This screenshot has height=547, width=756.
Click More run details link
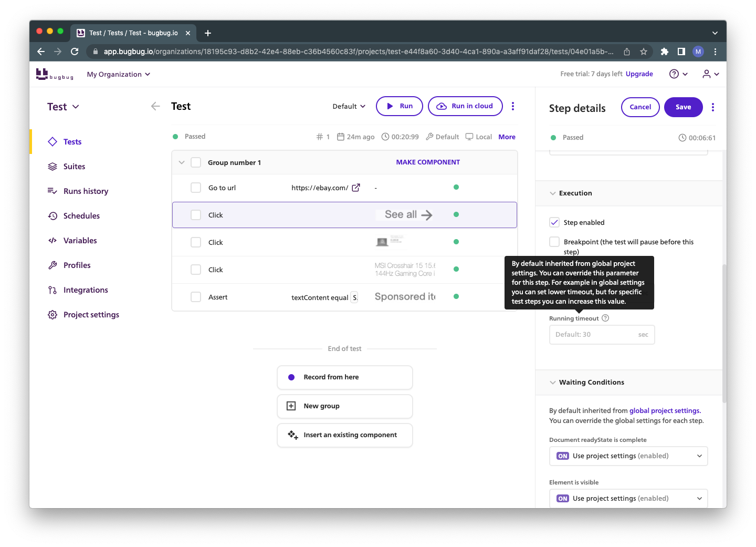(507, 137)
